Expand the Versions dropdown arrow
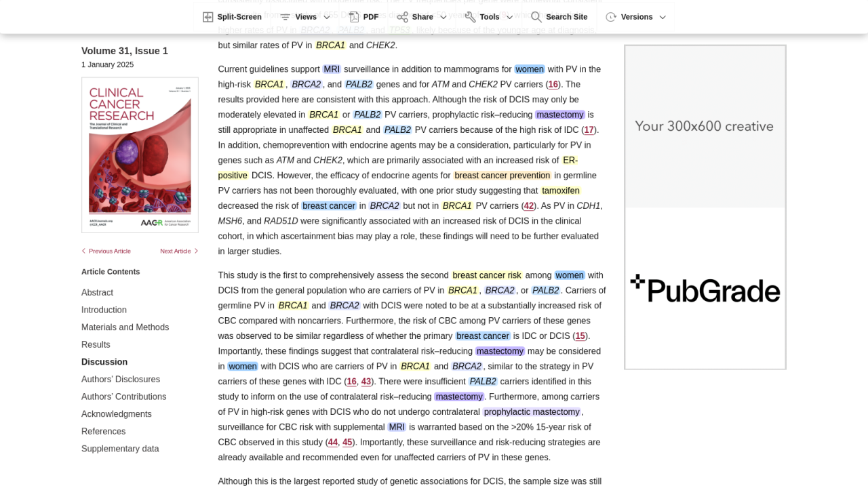 [663, 18]
